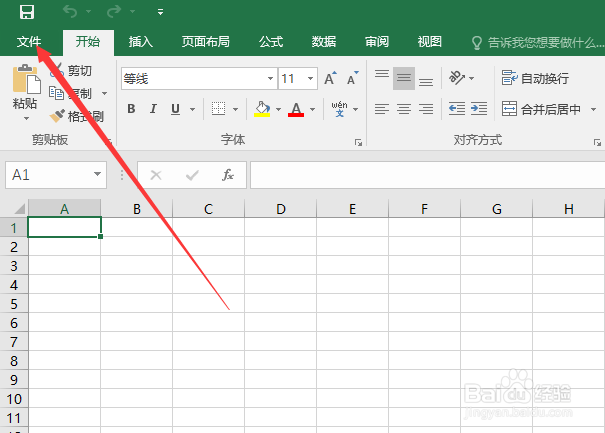Open the 数据 ribbon tab
The image size is (605, 433).
coord(324,41)
